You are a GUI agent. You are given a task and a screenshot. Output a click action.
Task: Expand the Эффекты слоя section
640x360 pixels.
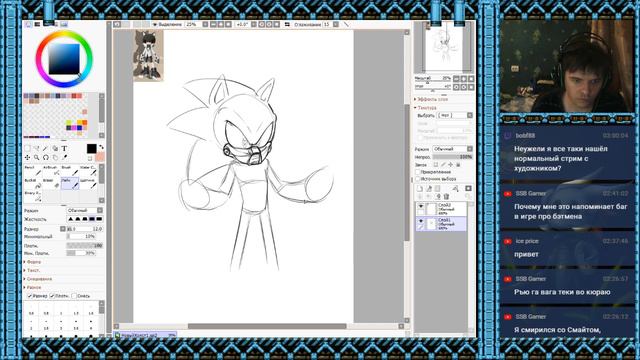coord(431,99)
